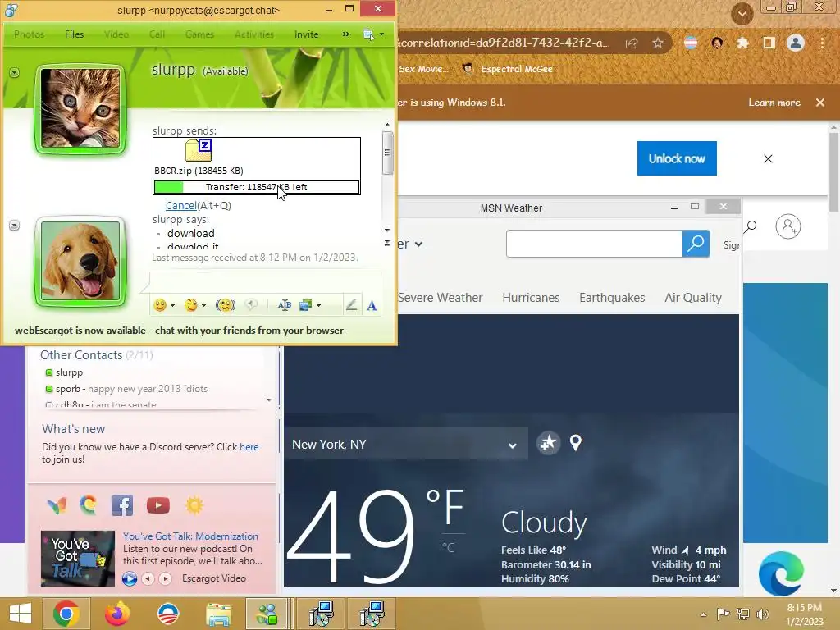The width and height of the screenshot is (840, 630).
Task: Switch to handwriting pen mode
Action: 351,305
